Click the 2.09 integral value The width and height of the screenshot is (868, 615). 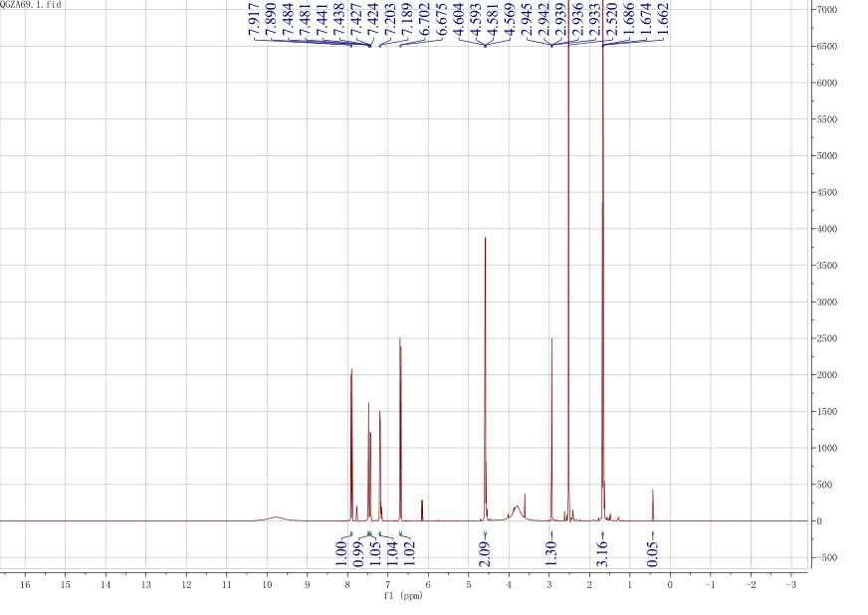click(485, 553)
